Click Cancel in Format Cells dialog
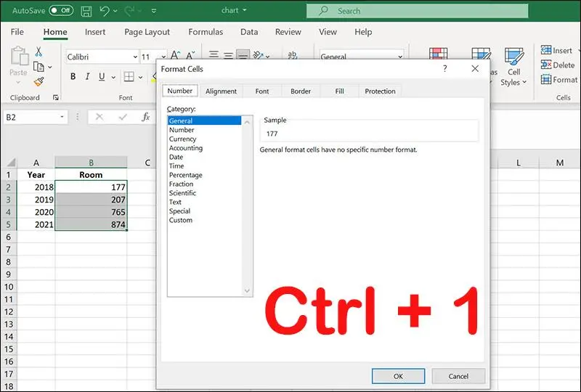Screen dimensions: 581x392 click(458, 376)
